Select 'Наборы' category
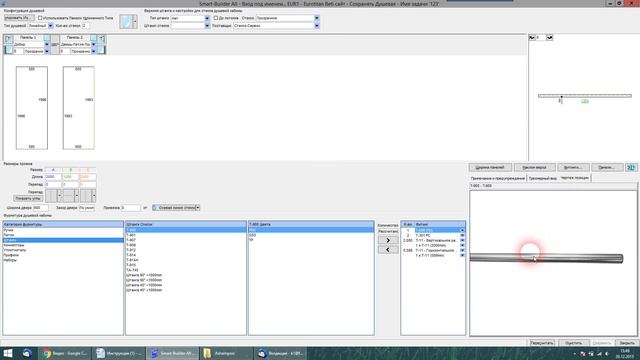The image size is (640, 360). click(x=63, y=260)
